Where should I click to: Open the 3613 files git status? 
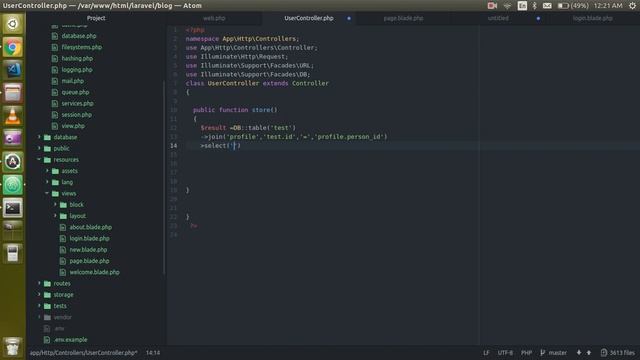click(x=618, y=353)
